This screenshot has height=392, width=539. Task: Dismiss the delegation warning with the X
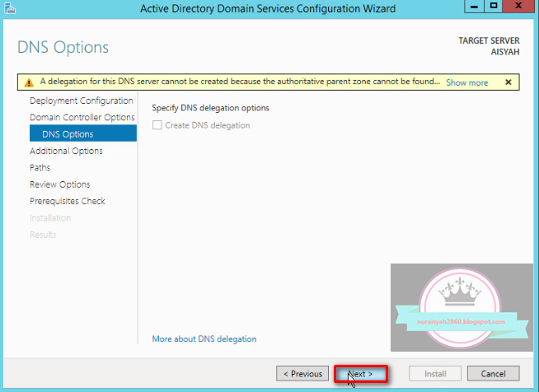(509, 82)
